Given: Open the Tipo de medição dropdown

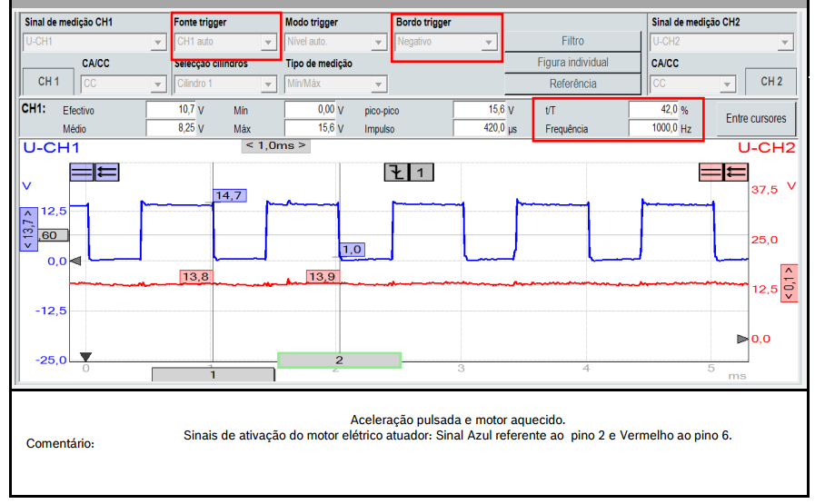Looking at the screenshot, I should 337,84.
